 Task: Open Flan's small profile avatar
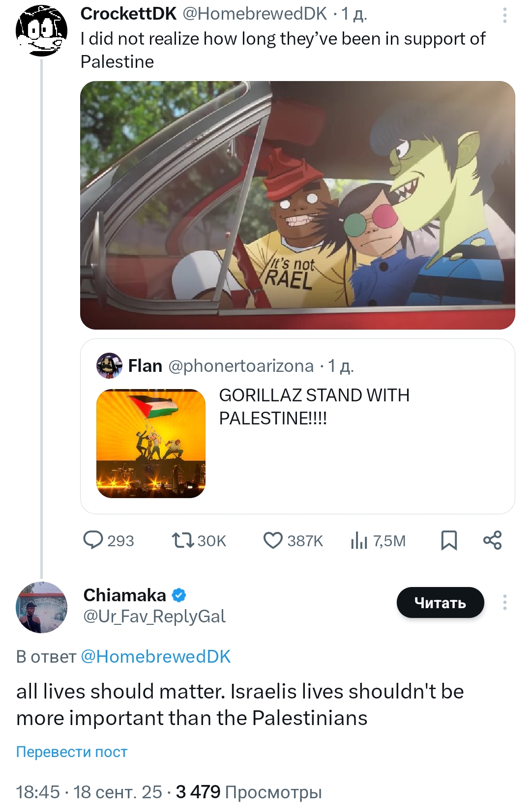coord(109,365)
